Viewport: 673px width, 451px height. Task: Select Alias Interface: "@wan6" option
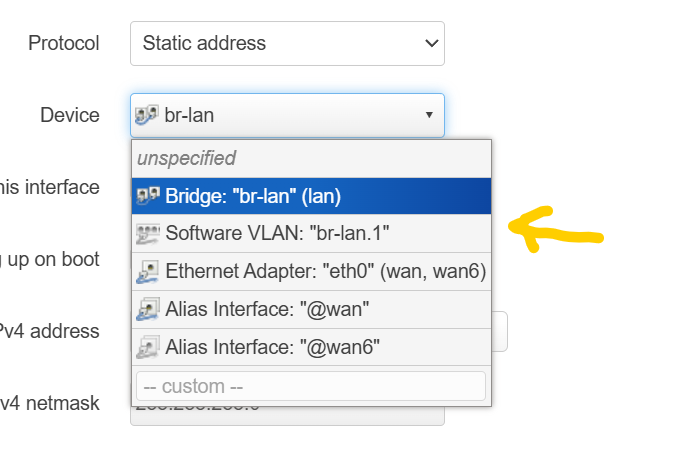[272, 348]
